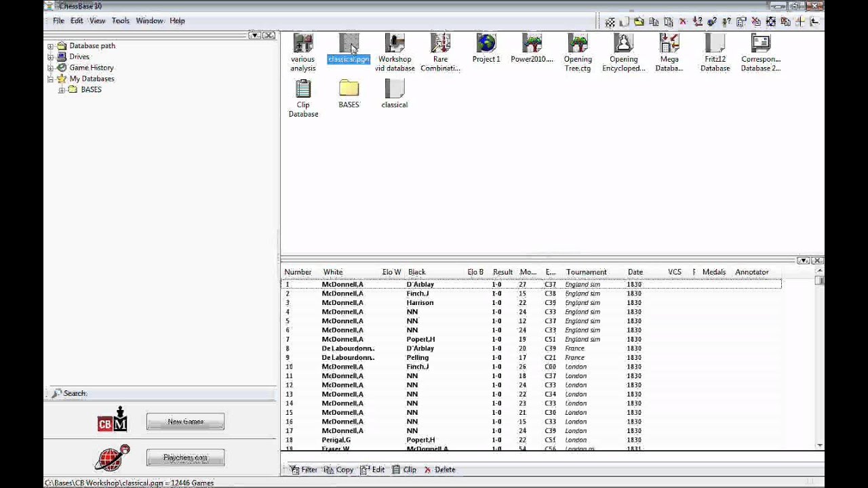Click the globe with question mark toolbar icon
Screen dimensions: 868x488
point(712,22)
